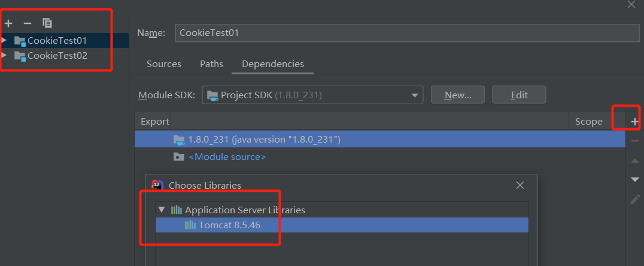Add a dependency with the plus icon
The width and height of the screenshot is (644, 266).
635,122
